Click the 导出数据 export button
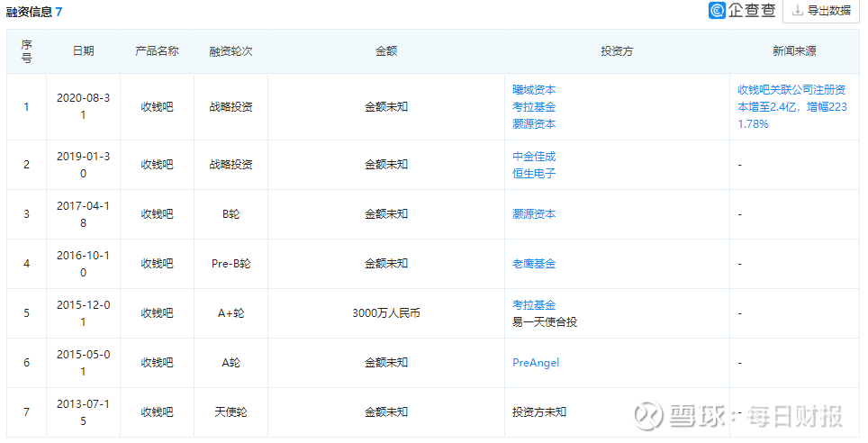This screenshot has width=868, height=443. 822,11
